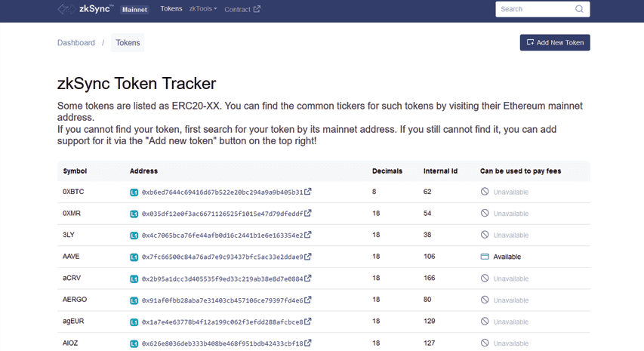Select the AAVE symbol cell
Viewport: 644px width, 351px height.
pos(71,257)
